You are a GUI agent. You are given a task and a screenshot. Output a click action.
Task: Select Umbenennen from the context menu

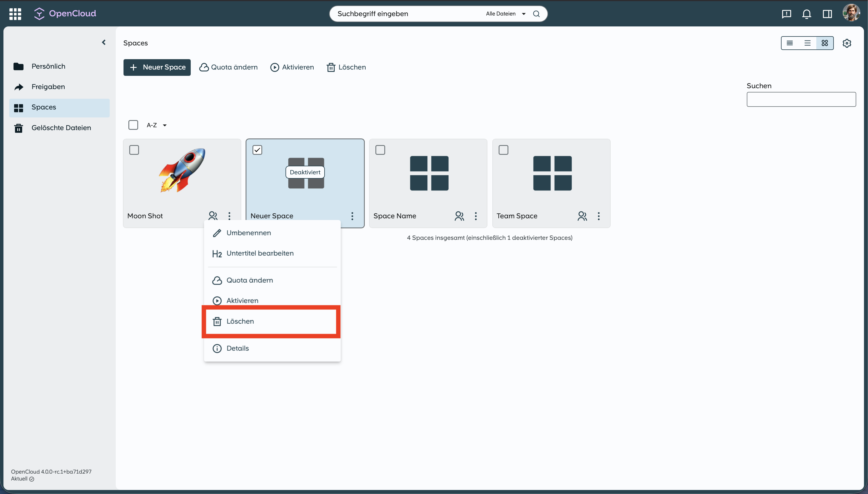(248, 233)
